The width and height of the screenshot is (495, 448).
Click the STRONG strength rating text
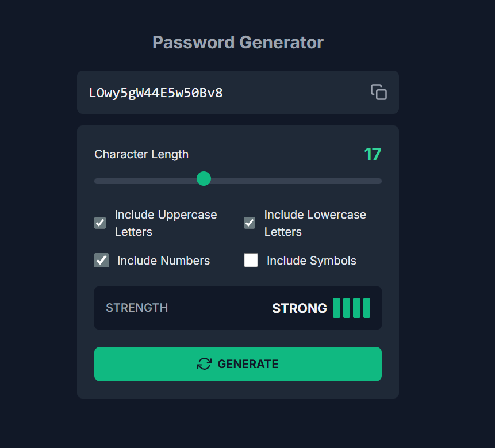(x=299, y=308)
